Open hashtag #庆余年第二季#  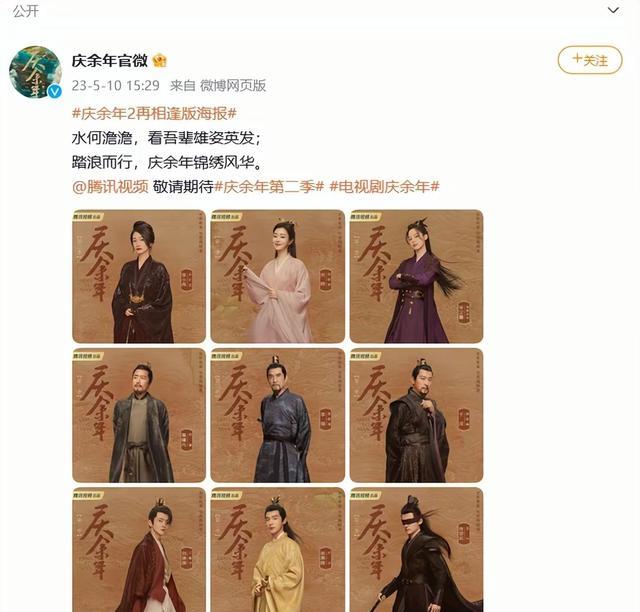[269, 187]
